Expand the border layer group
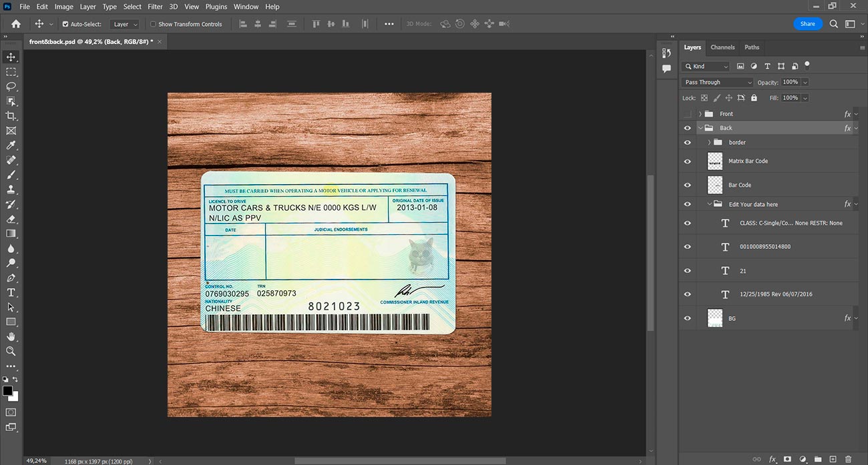 tap(709, 142)
